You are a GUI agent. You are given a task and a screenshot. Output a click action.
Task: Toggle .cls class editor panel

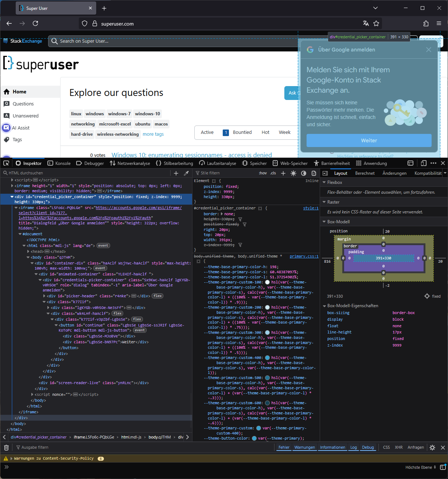[x=273, y=173]
